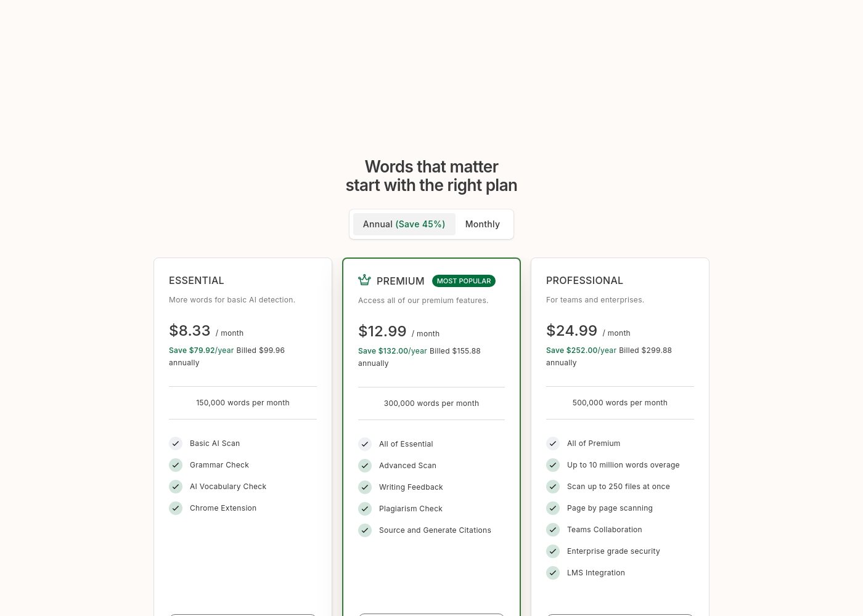Click the AI Vocabulary Check feature
The image size is (863, 616).
[x=228, y=487]
